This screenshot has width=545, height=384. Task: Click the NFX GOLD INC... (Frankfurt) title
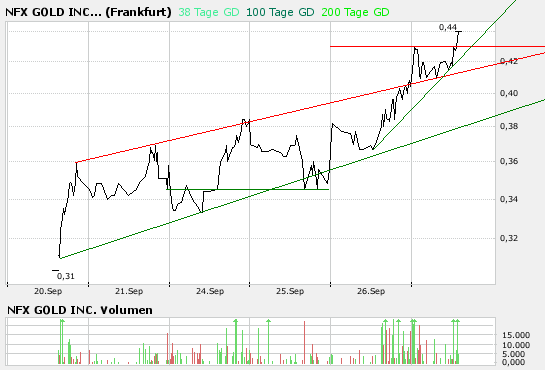(x=88, y=12)
